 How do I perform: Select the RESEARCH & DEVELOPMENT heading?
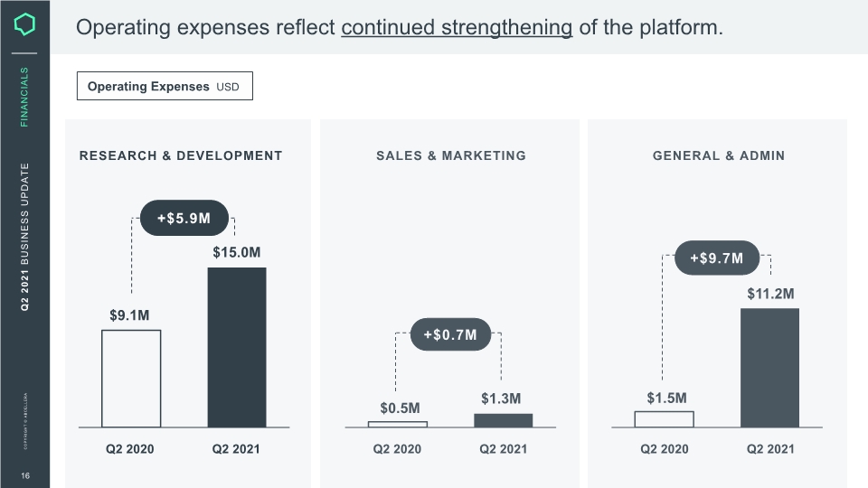click(181, 156)
